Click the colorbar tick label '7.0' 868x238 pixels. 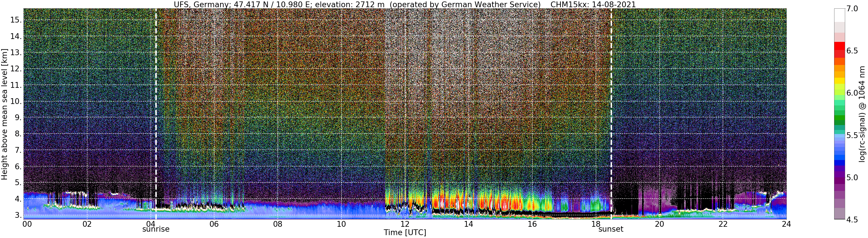[852, 9]
